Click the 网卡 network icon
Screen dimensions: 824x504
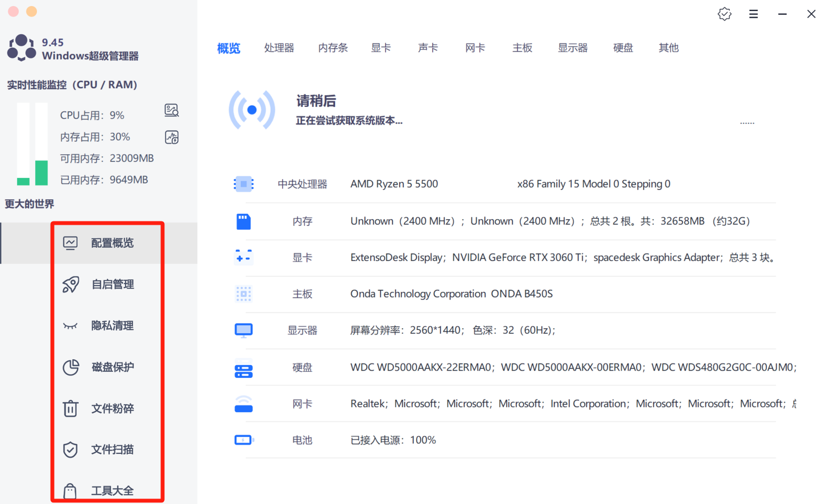[243, 404]
